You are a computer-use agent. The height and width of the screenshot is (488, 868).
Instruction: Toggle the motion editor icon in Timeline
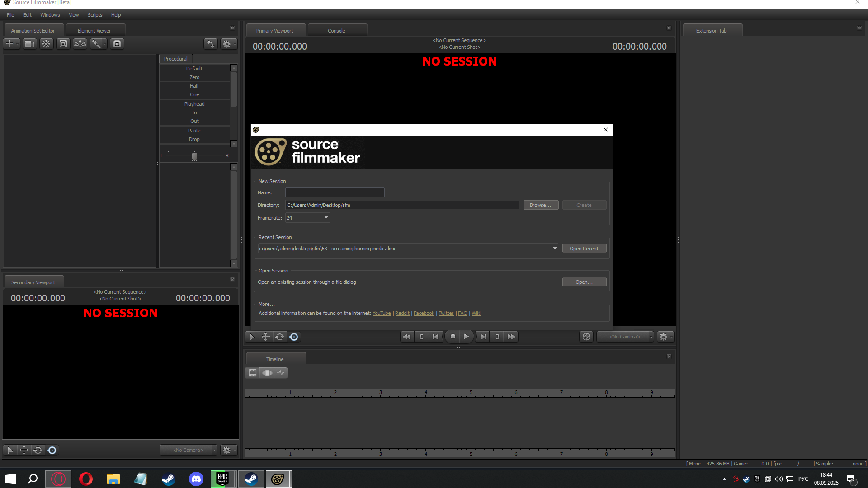267,373
